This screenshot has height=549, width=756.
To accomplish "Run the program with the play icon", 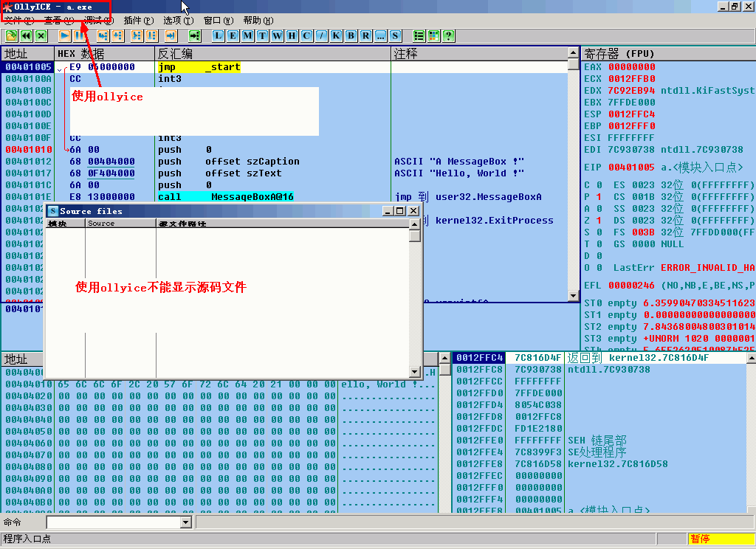I will (x=65, y=35).
